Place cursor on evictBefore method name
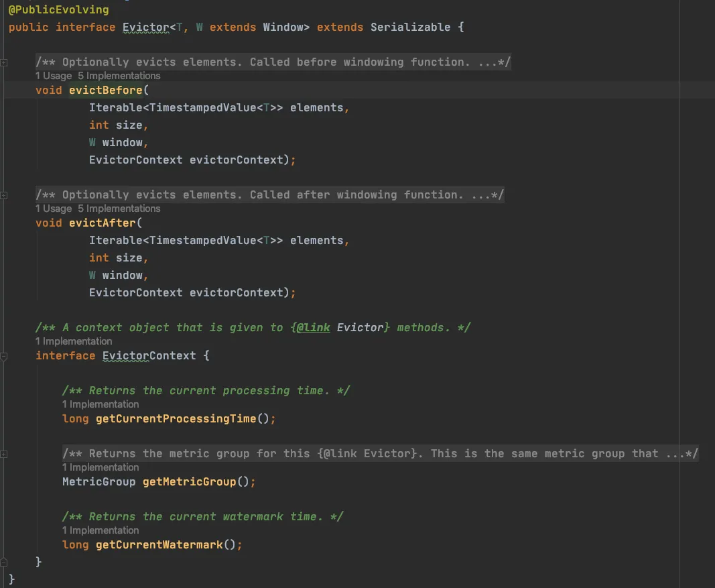 click(105, 91)
